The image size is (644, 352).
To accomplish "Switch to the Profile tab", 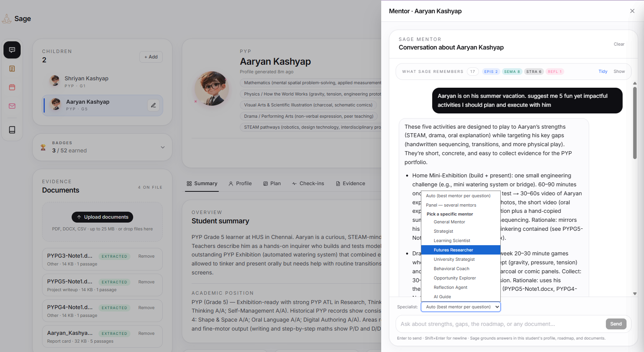I will point(240,184).
